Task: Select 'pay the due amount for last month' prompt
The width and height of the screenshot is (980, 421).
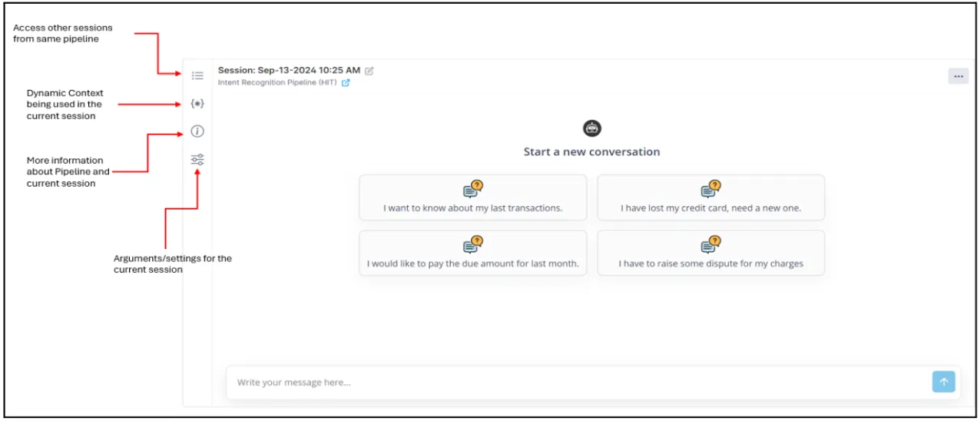Action: coord(473,253)
